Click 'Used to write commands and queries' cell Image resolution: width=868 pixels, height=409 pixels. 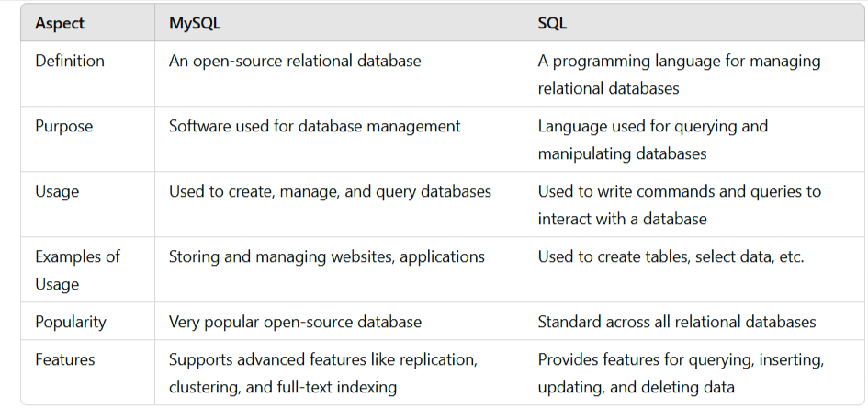click(x=694, y=204)
